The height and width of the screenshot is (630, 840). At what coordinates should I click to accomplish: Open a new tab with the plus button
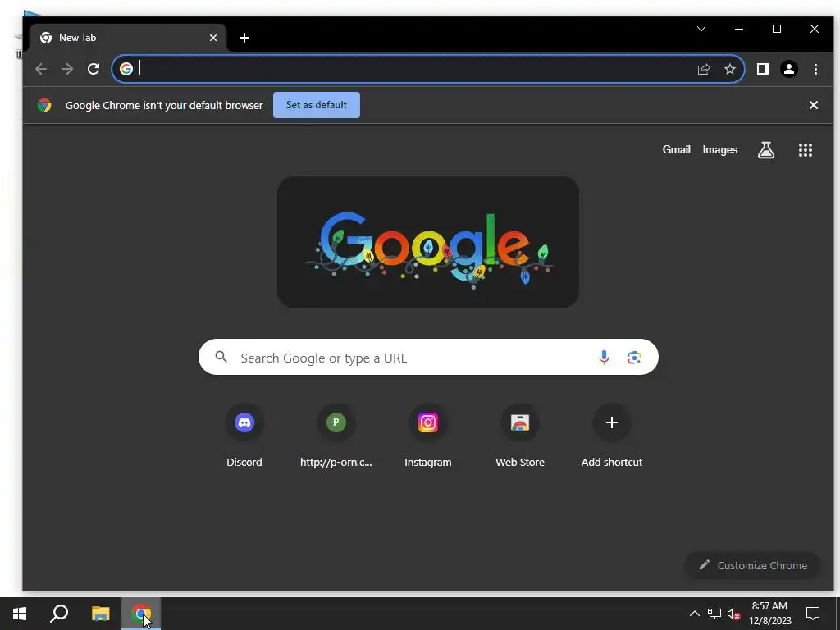coord(244,38)
